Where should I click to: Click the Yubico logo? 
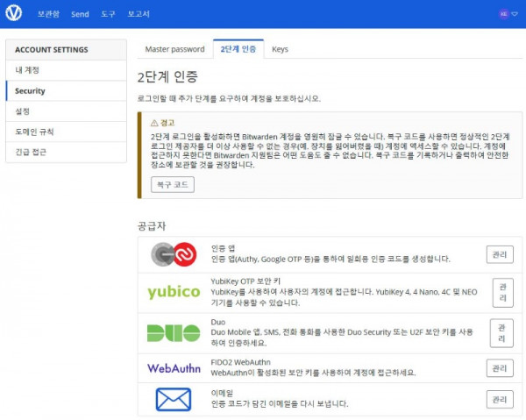click(173, 291)
